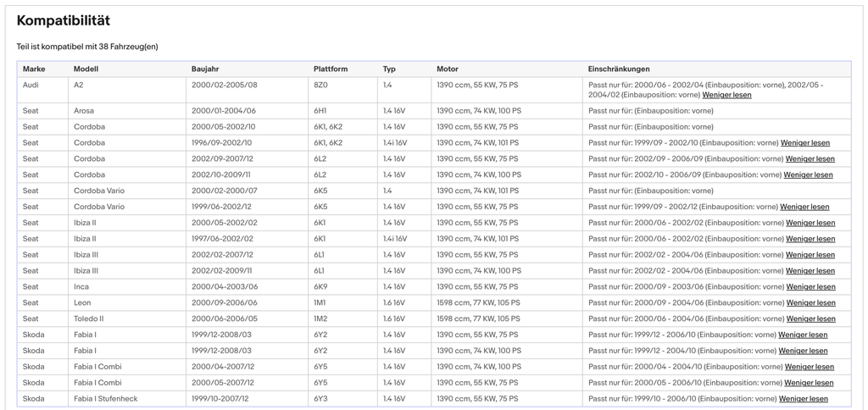Viewport: 868px width, 410px height.
Task: Click 'Weniger lesen' in Ibiza II 2000/05-2002/02 row
Action: pos(811,223)
